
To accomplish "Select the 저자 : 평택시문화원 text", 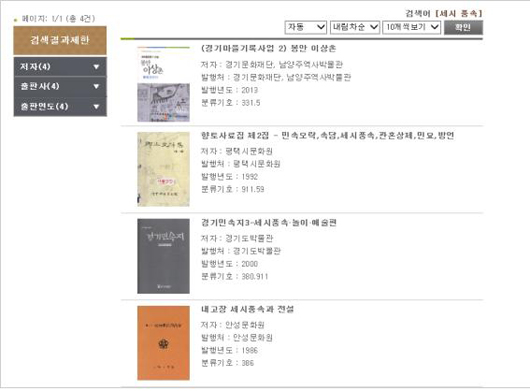I will click(237, 151).
